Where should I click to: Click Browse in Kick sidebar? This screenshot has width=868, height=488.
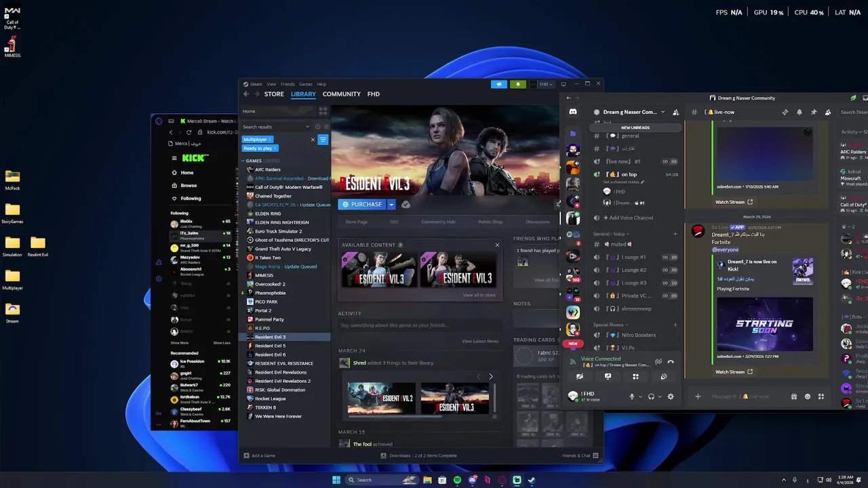click(189, 186)
